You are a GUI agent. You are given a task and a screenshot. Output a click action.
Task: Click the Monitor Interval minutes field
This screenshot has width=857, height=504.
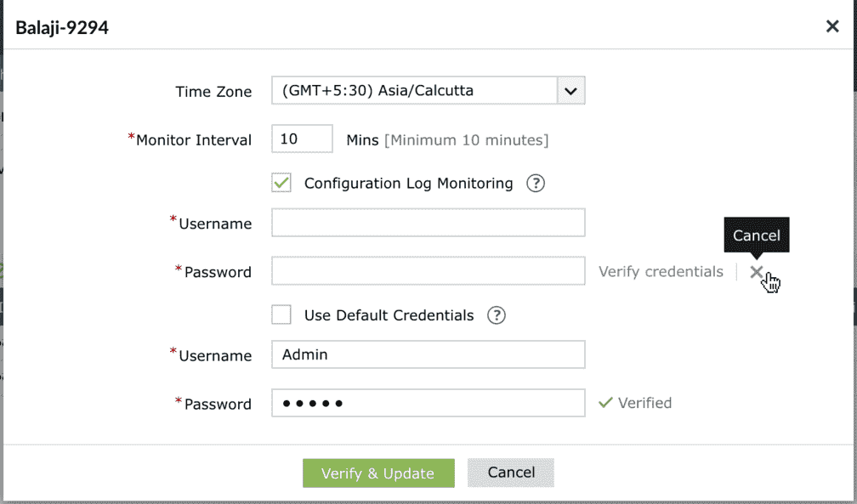(x=302, y=139)
